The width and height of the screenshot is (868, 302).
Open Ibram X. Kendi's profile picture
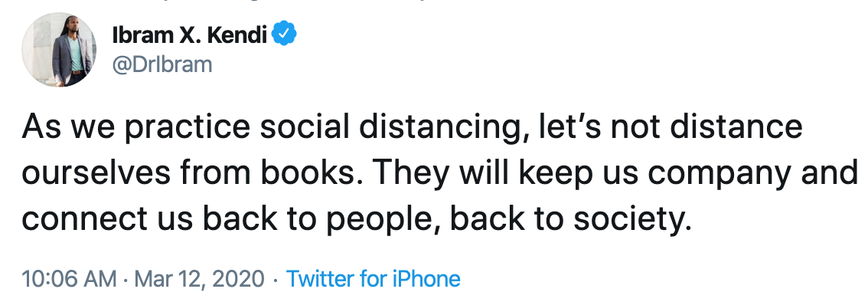click(58, 49)
